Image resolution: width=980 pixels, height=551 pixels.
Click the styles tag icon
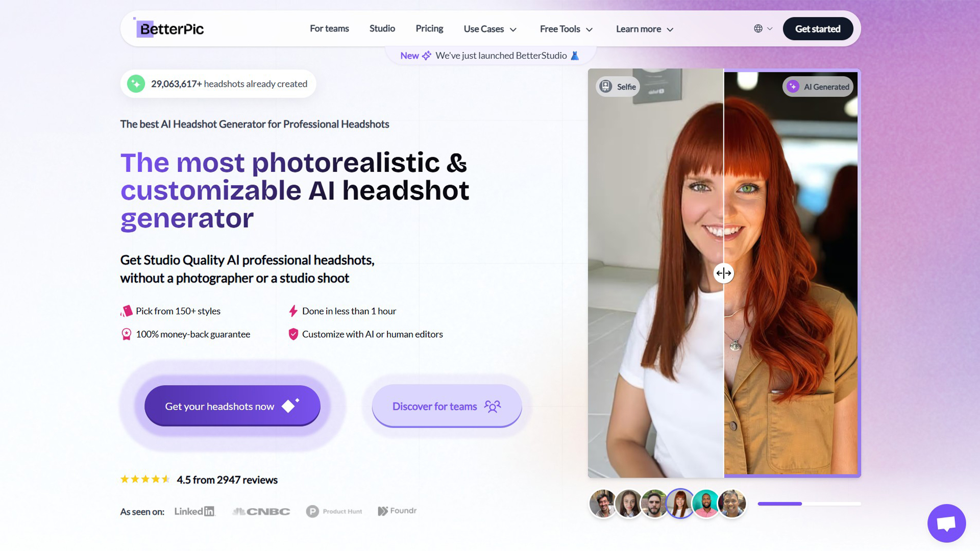[x=126, y=311]
